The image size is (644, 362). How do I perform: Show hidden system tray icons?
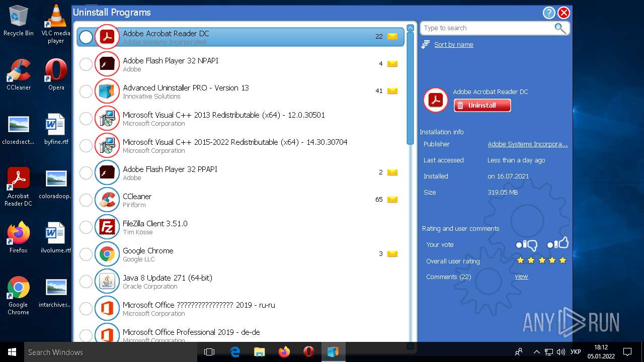coord(536,352)
